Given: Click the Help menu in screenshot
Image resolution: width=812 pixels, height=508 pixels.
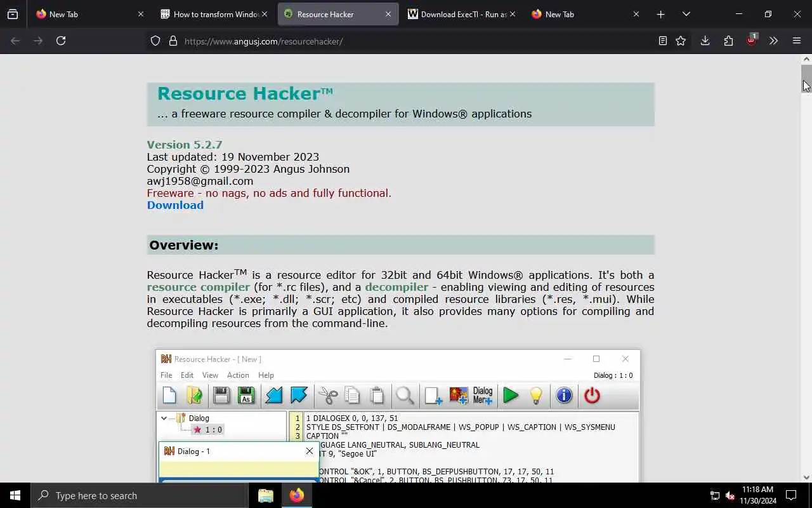Looking at the screenshot, I should coord(266,375).
